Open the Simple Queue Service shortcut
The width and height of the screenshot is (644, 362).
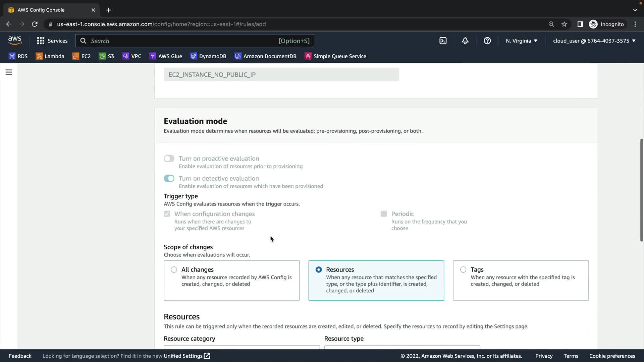coord(335,56)
